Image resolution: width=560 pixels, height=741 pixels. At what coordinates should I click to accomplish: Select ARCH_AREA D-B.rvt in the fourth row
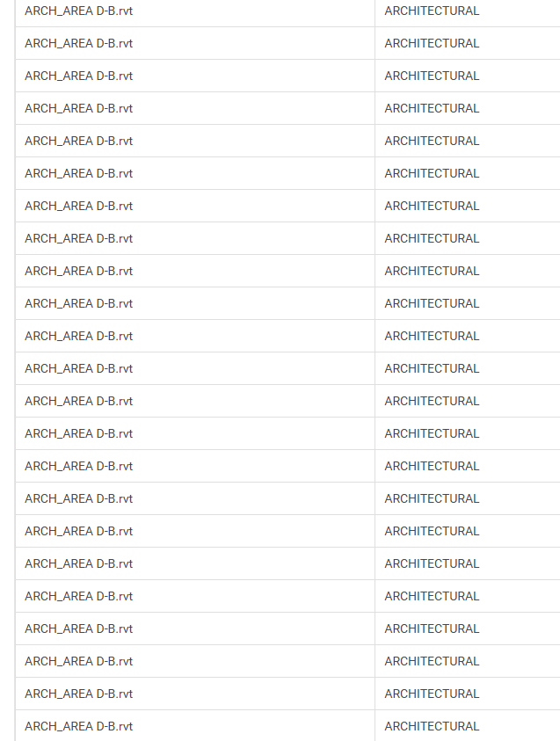pos(78,108)
